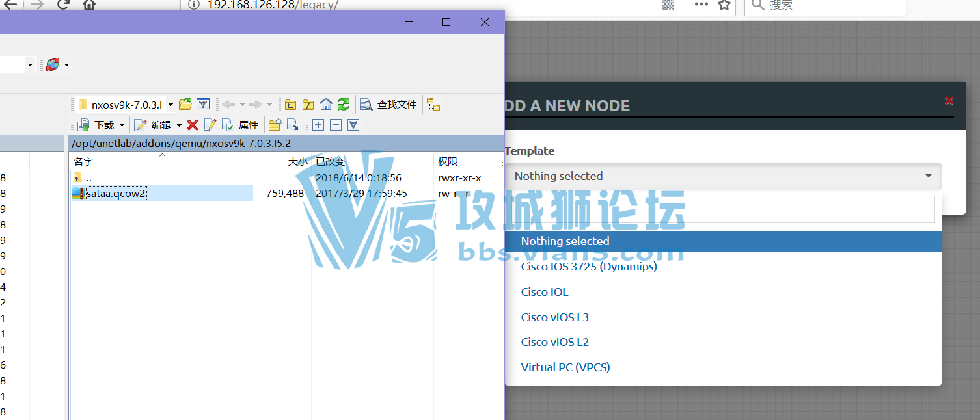This screenshot has height=420, width=980.
Task: Click the browser home button
Action: tap(89, 5)
